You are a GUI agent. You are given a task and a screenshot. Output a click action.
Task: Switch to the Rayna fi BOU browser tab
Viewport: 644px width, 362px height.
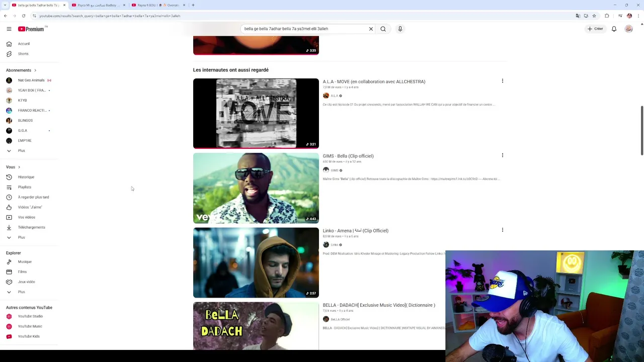click(x=158, y=5)
